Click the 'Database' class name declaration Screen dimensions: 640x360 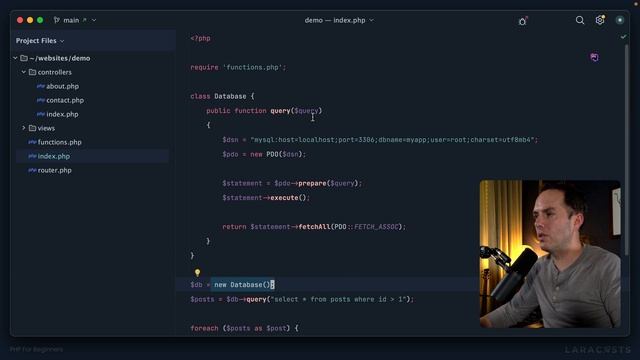[x=230, y=96]
